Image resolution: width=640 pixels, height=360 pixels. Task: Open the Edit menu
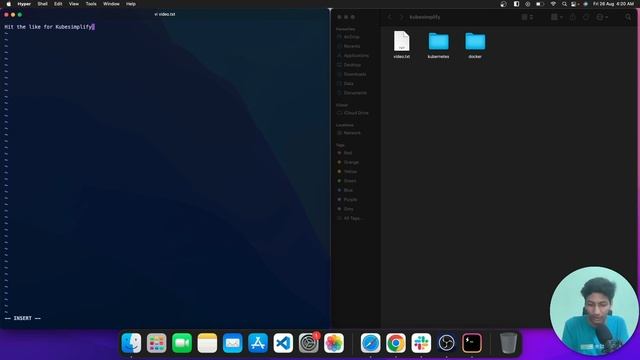(58, 4)
